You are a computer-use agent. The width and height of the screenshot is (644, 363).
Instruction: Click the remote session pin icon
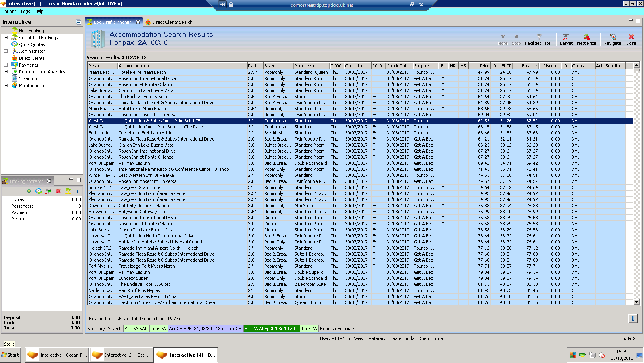click(223, 5)
